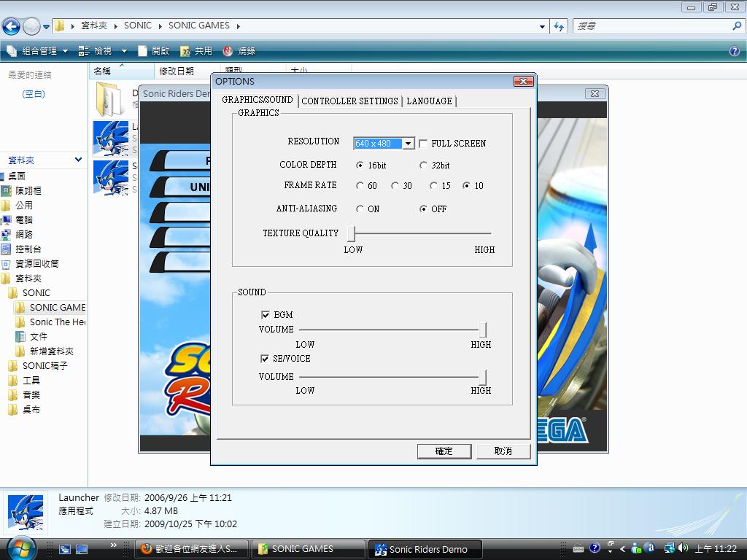Uncheck the BGM checkbox
The width and height of the screenshot is (747, 560).
tap(266, 315)
